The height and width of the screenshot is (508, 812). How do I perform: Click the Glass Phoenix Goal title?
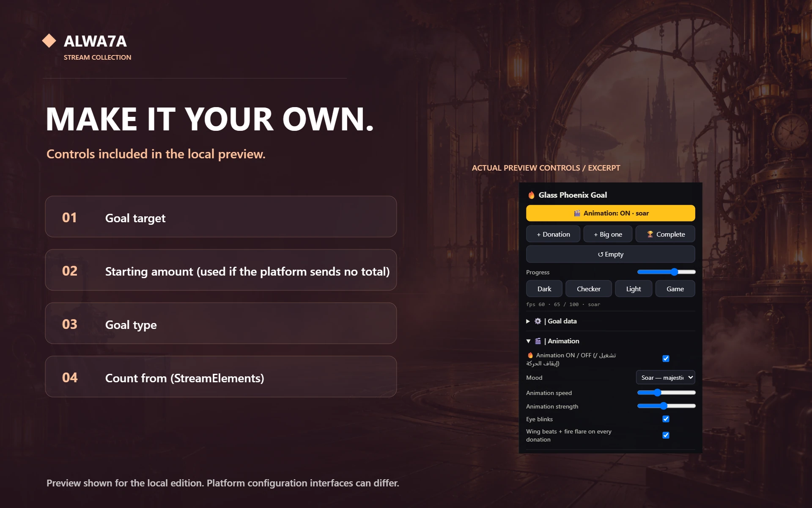tap(573, 195)
